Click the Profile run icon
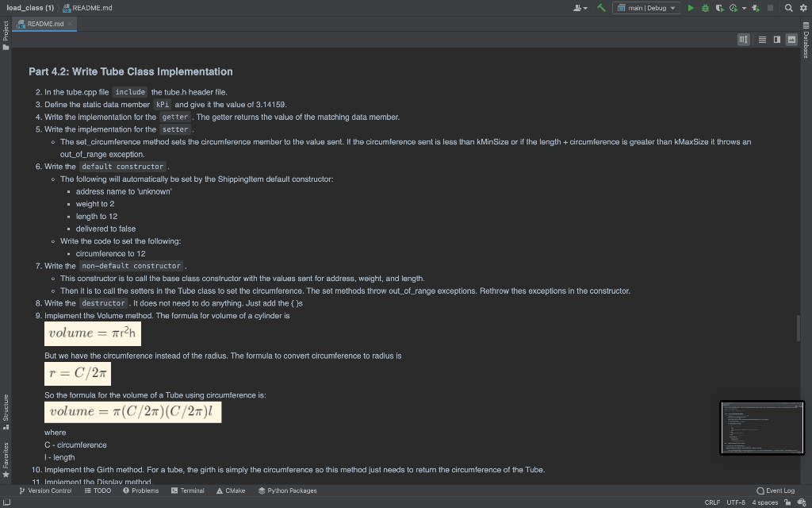This screenshot has height=508, width=812. [733, 8]
